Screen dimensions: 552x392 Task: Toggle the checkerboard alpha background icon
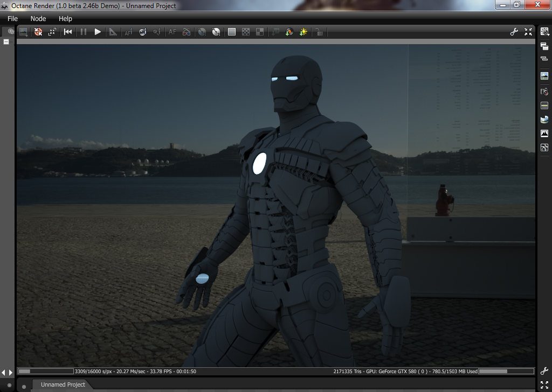pyautogui.click(x=246, y=32)
